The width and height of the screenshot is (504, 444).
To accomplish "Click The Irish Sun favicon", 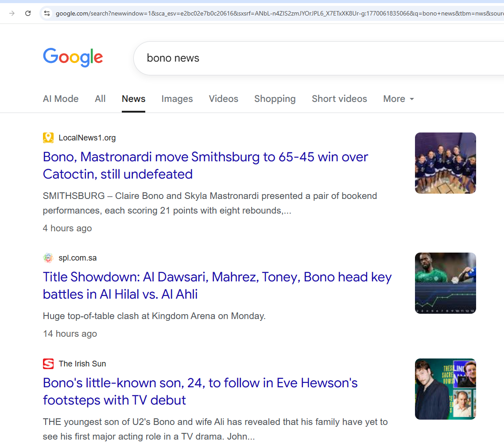I will tap(48, 364).
